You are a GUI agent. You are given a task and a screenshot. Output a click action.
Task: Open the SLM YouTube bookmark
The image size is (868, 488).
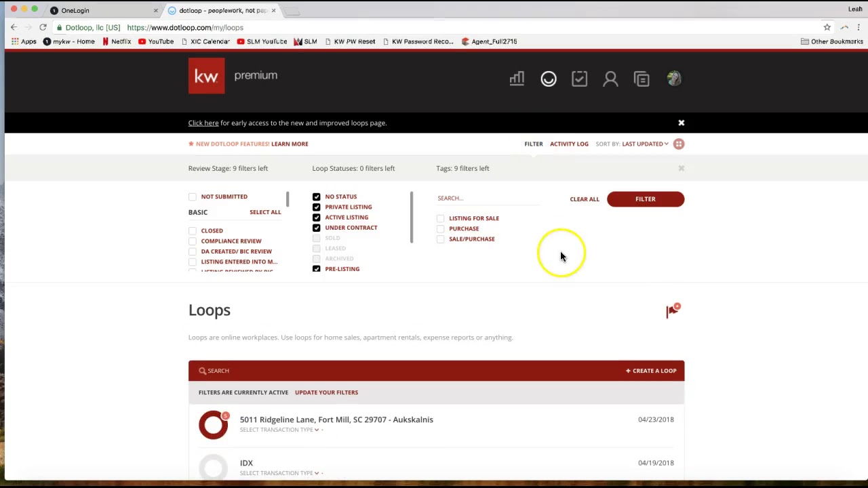(x=262, y=41)
